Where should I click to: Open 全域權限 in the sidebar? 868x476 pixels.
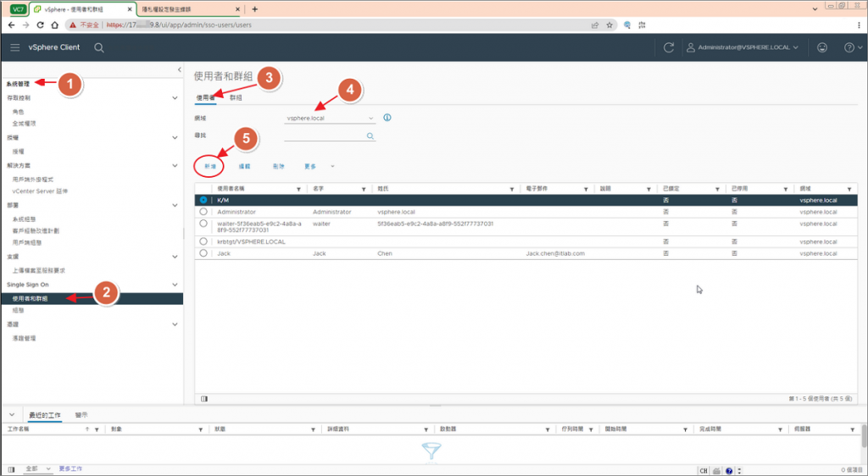[24, 124]
